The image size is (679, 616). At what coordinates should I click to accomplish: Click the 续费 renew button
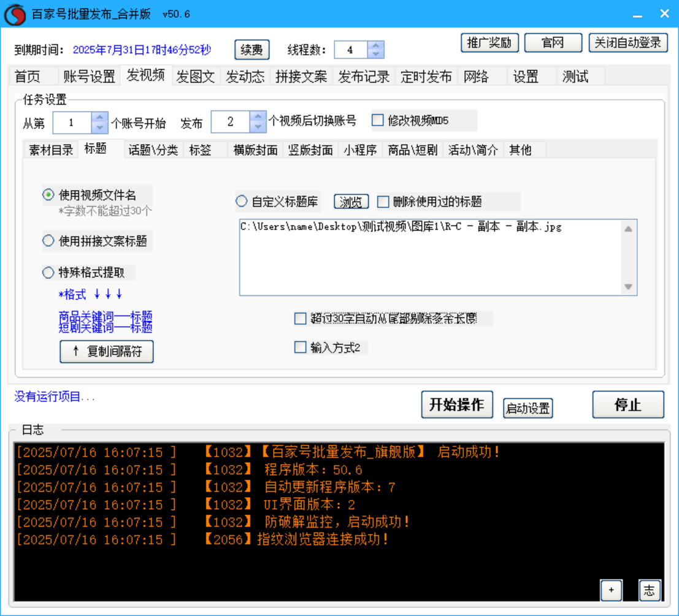(x=251, y=50)
